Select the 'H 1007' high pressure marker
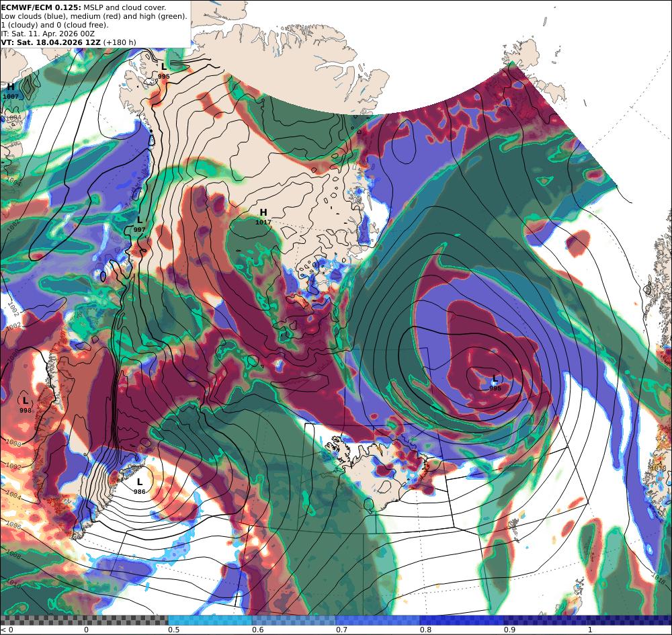 pyautogui.click(x=11, y=91)
